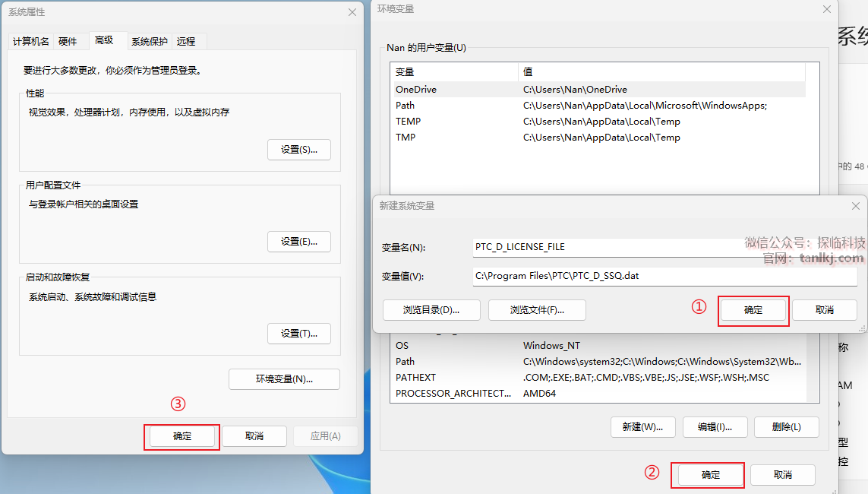The height and width of the screenshot is (494, 868).
Task: Select the PATHEXT system variable row
Action: tap(600, 378)
